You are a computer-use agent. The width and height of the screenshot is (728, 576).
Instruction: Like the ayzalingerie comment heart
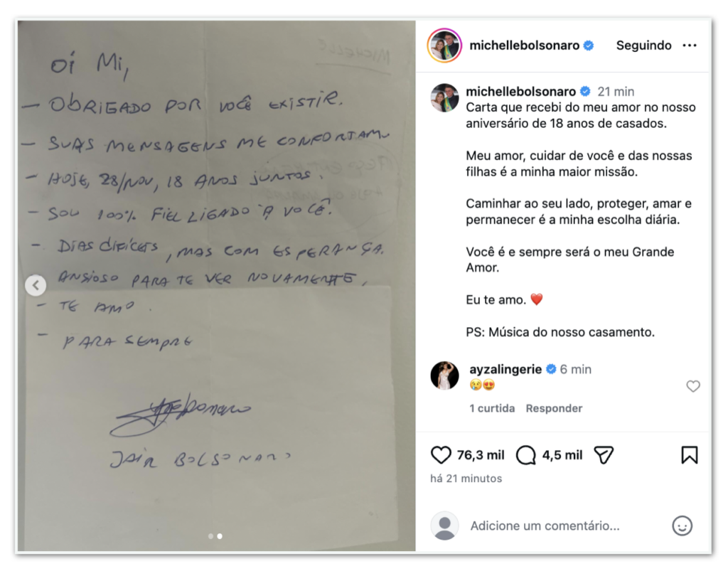coord(692,386)
